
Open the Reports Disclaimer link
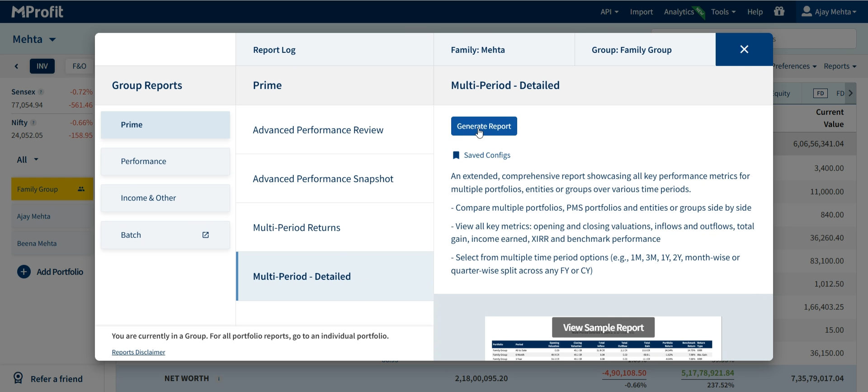[138, 352]
